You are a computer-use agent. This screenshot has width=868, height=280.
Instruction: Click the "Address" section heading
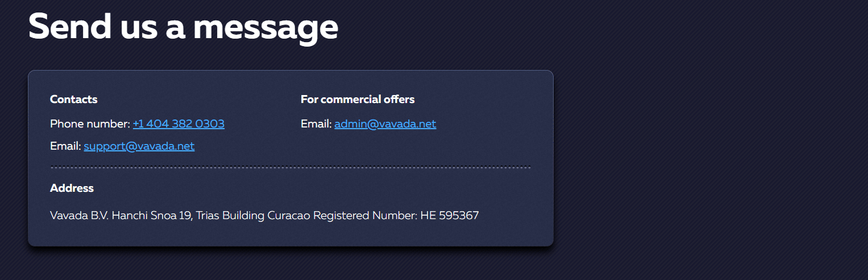click(72, 188)
